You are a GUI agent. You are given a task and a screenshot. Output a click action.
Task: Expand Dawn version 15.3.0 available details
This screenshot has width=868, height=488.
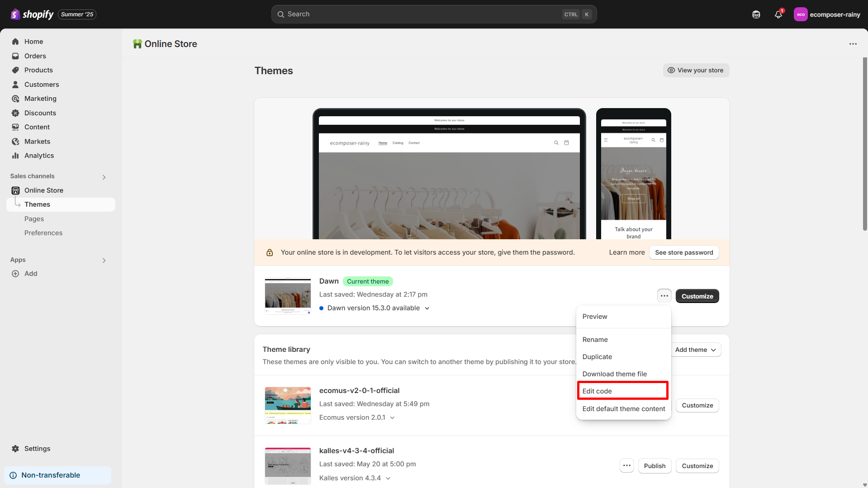pos(427,308)
